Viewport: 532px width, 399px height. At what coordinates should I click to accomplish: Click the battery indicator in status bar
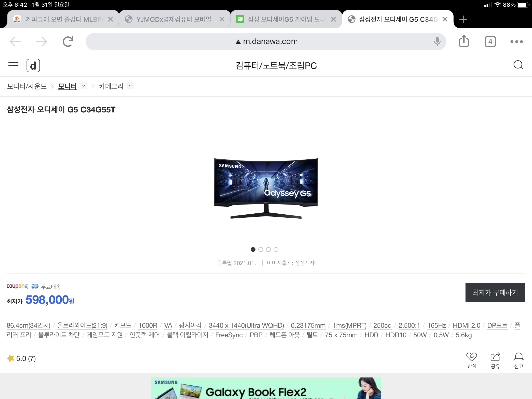523,5
